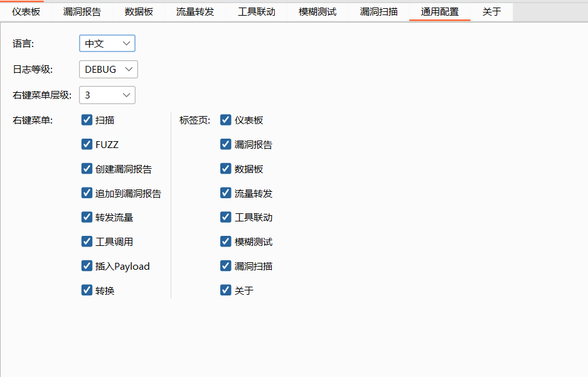
Task: Open the 日志等级 log level dropdown
Action: click(107, 69)
